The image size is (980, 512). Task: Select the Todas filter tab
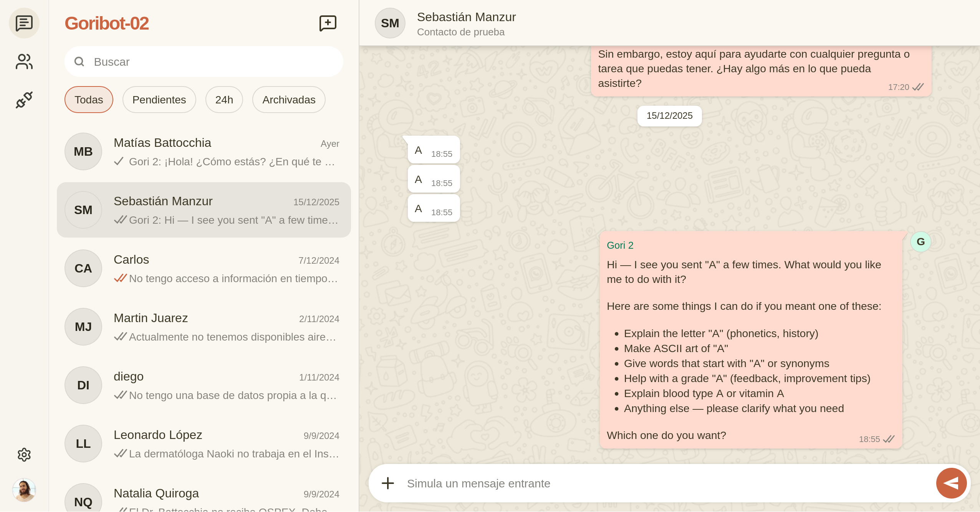coord(89,100)
